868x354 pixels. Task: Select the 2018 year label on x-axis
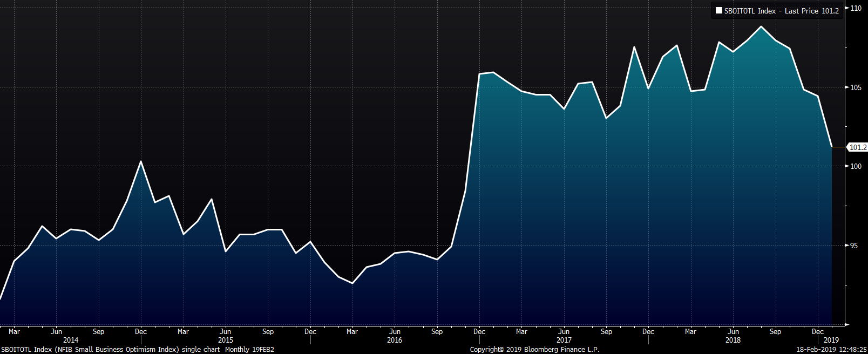pyautogui.click(x=733, y=340)
